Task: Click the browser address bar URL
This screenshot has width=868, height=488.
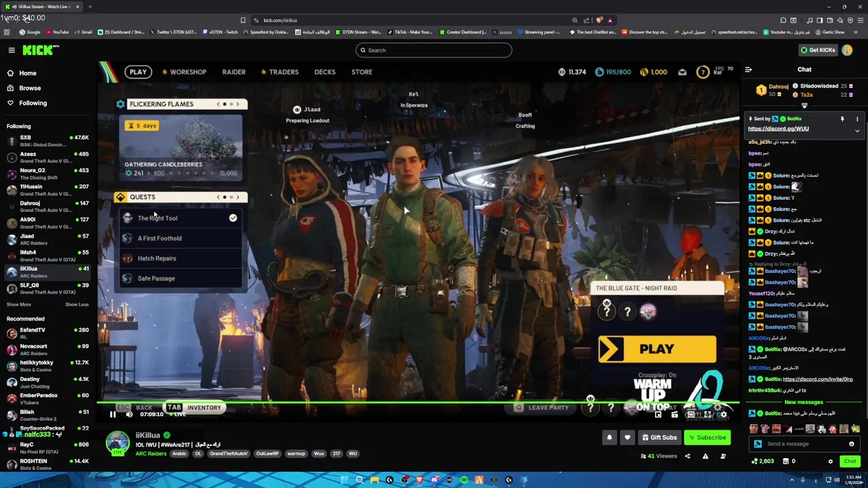Action: 280,20
